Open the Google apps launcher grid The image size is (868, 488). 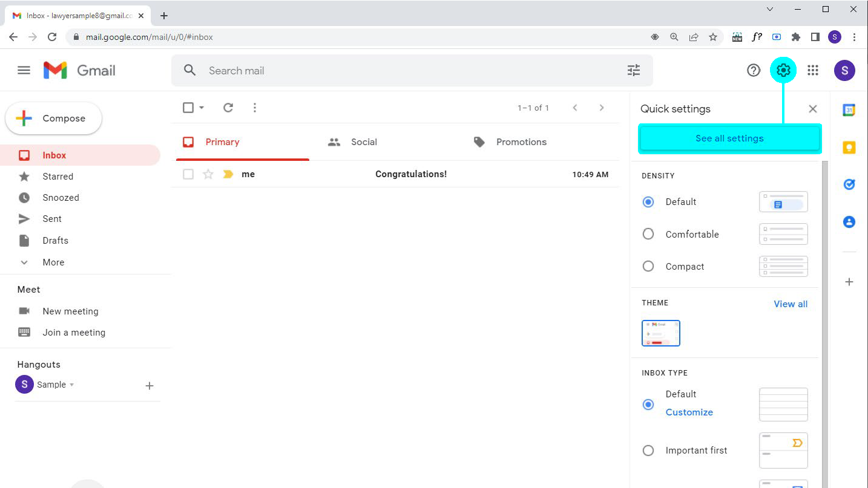click(813, 70)
